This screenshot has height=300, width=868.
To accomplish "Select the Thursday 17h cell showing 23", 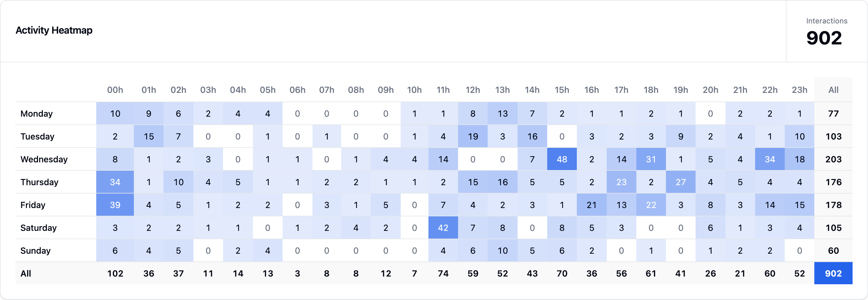I will click(621, 182).
